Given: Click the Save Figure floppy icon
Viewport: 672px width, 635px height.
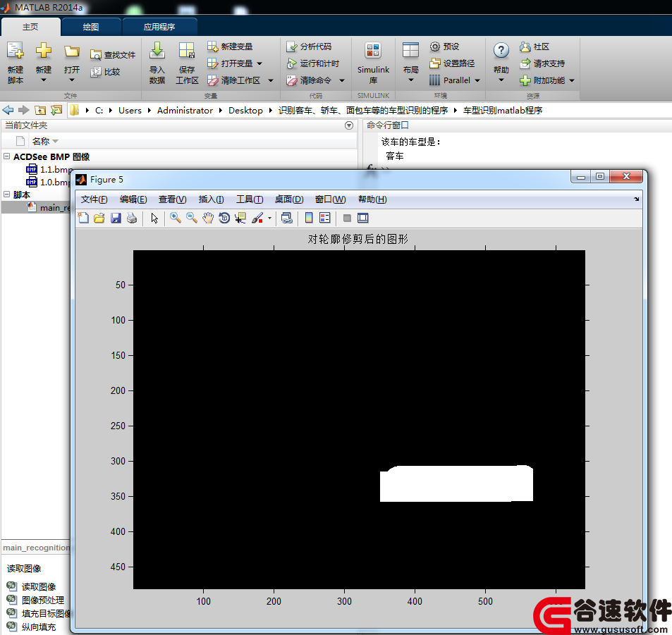Looking at the screenshot, I should click(x=116, y=218).
